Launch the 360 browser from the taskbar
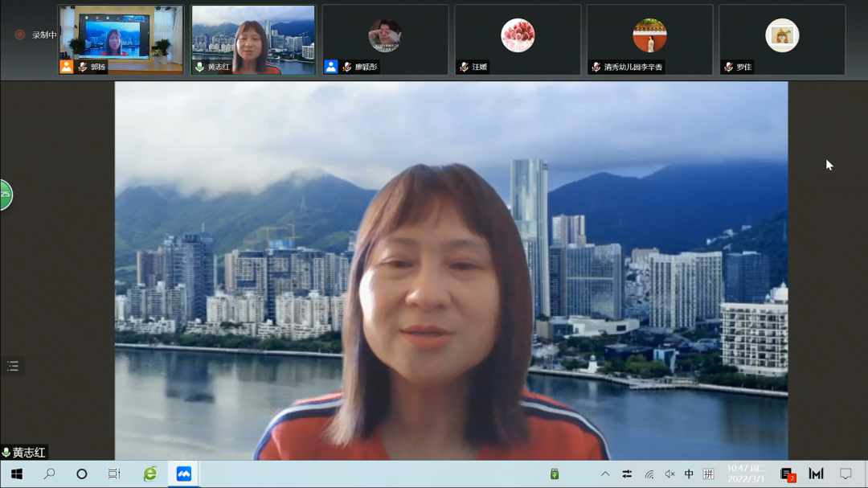This screenshot has height=488, width=868. tap(150, 474)
